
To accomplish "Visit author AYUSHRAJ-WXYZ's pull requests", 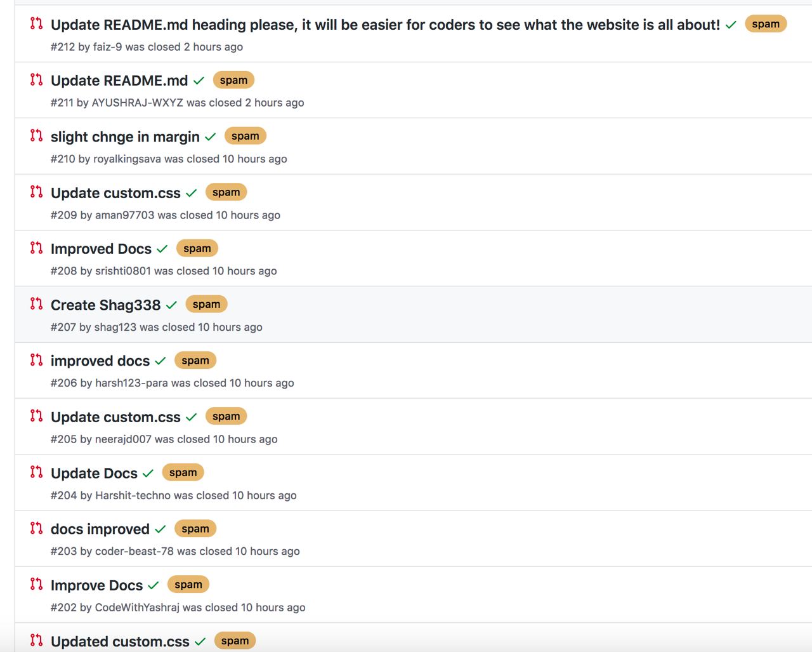I will tap(137, 103).
